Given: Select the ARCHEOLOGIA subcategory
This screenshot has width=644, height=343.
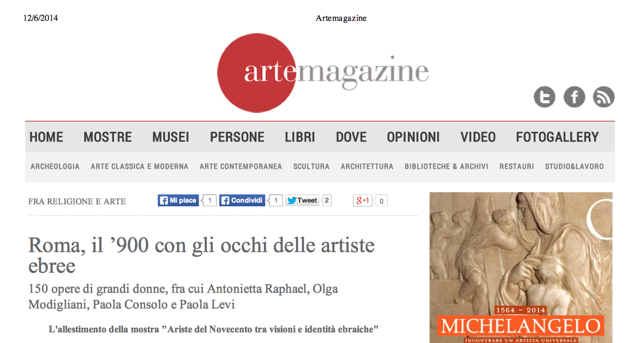Looking at the screenshot, I should pyautogui.click(x=55, y=167).
